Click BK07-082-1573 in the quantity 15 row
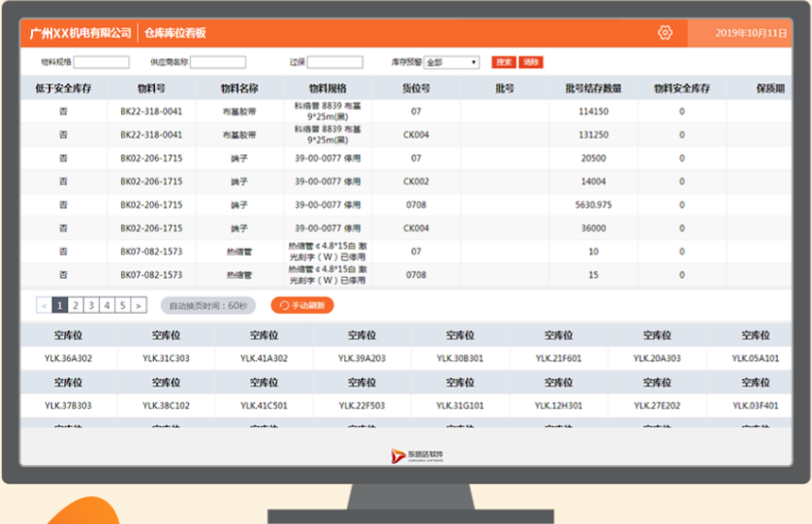This screenshot has height=524, width=812. point(151,274)
